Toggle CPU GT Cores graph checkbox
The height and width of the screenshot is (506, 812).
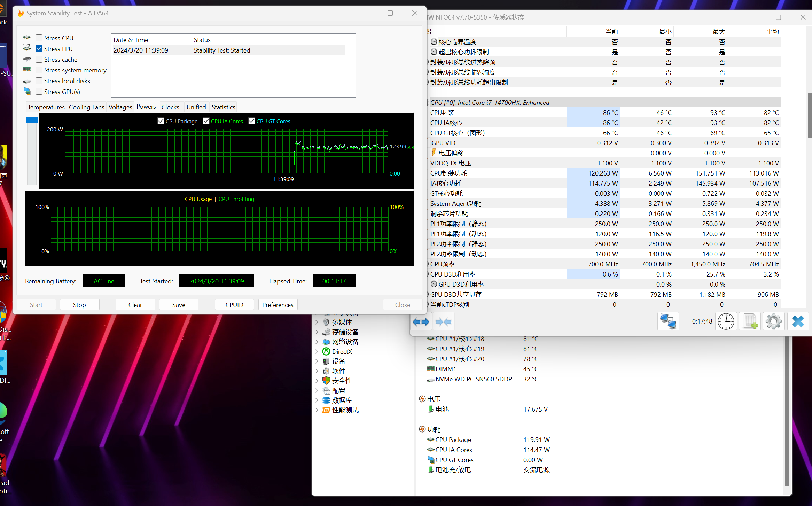(x=252, y=121)
